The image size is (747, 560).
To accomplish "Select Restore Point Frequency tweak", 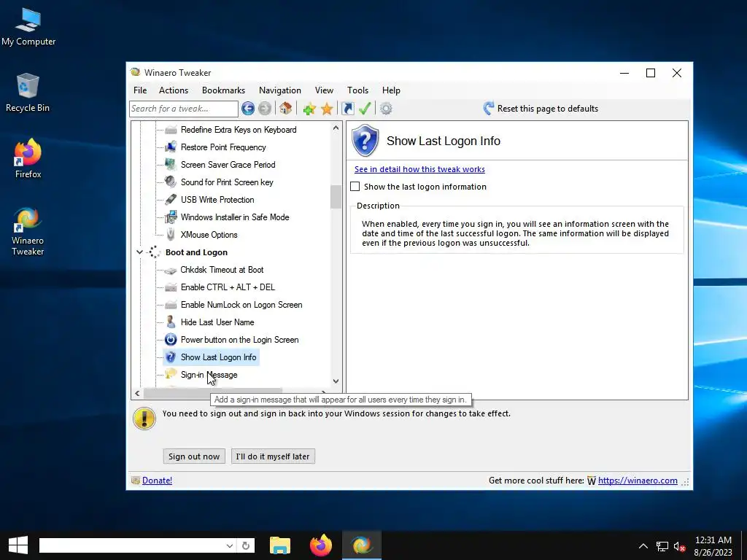I will 223,147.
